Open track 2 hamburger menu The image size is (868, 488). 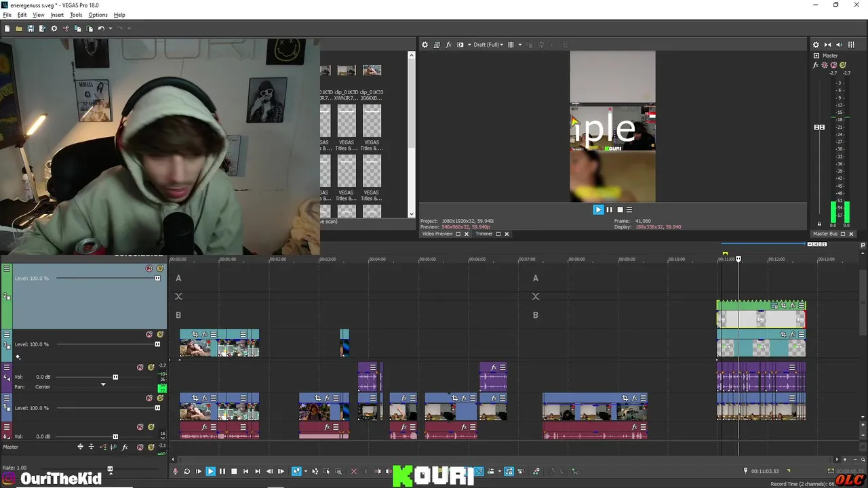tap(7, 268)
